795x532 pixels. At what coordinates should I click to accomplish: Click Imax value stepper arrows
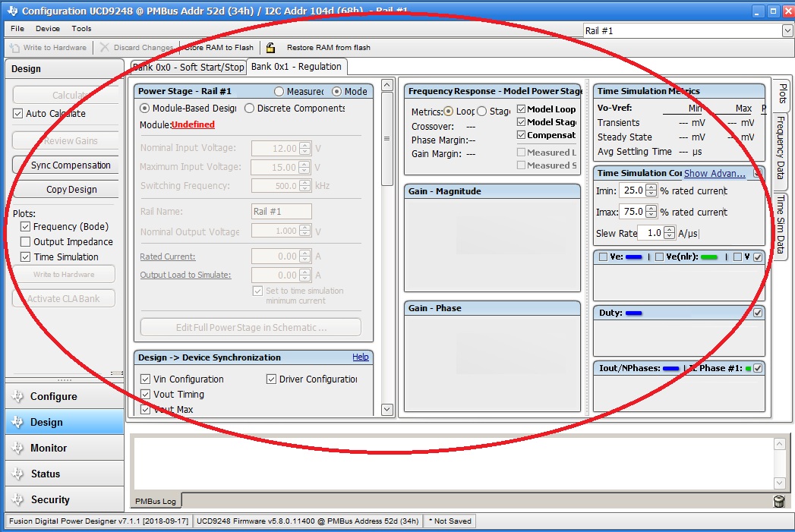click(651, 211)
